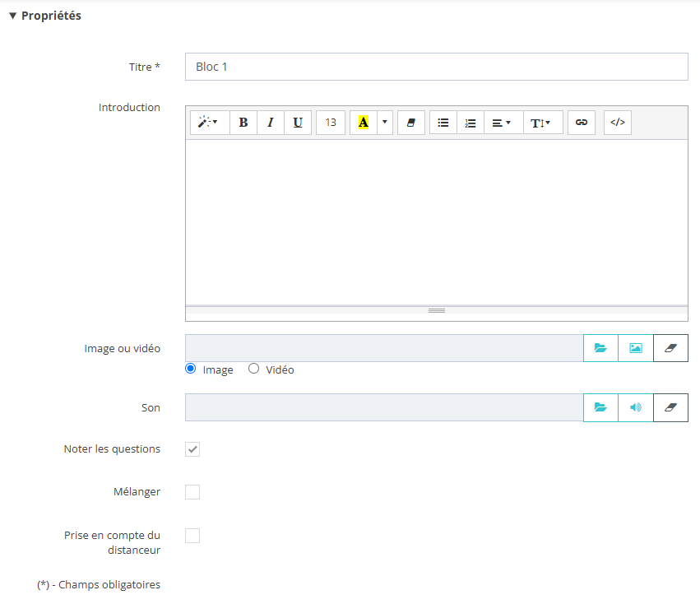The image size is (700, 604).
Task: Insert a hyperlink in the Introduction
Action: tap(582, 123)
